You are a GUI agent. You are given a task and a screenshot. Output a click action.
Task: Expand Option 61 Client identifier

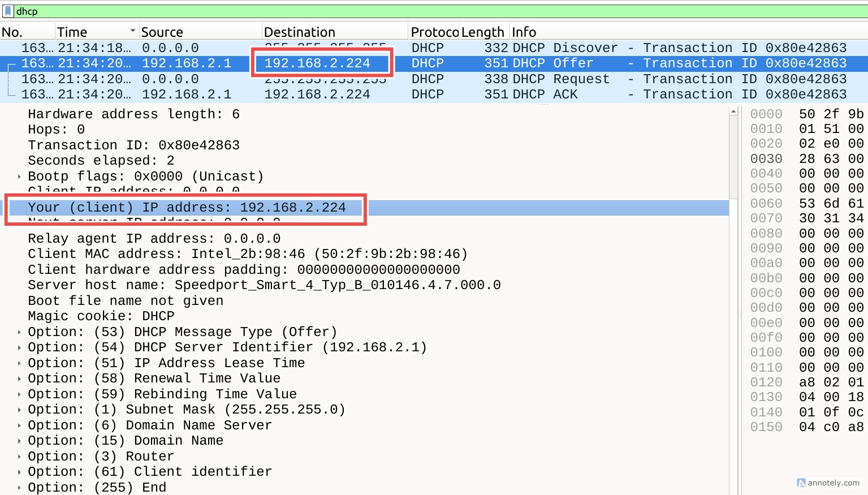coord(19,472)
